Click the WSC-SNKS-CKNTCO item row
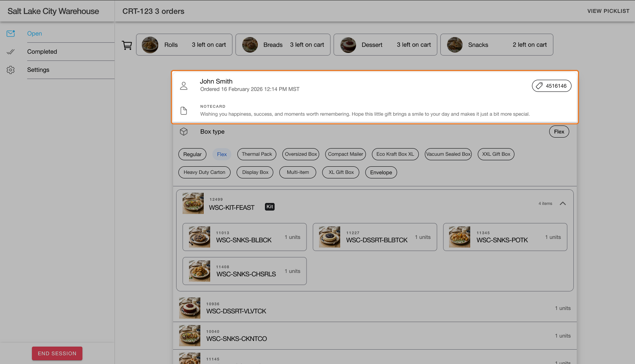 (375, 336)
